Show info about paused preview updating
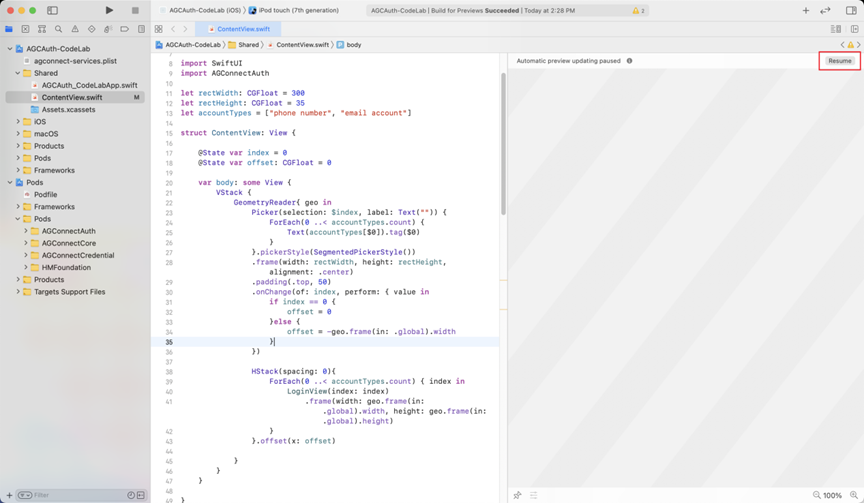Image resolution: width=864 pixels, height=503 pixels. coord(629,61)
